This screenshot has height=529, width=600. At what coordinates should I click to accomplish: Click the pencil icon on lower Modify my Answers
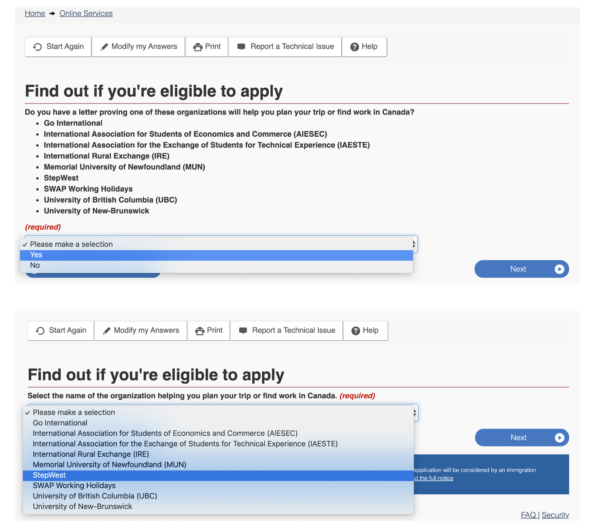107,331
